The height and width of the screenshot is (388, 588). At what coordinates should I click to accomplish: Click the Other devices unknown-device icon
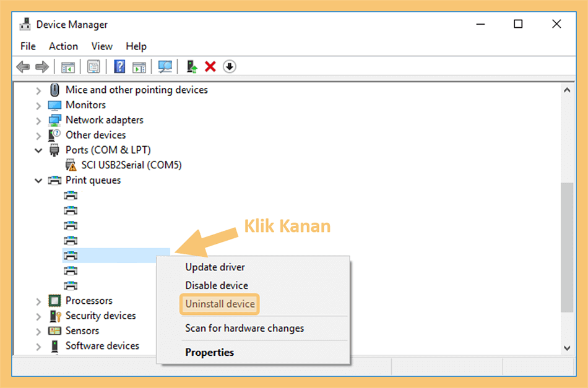click(x=54, y=135)
